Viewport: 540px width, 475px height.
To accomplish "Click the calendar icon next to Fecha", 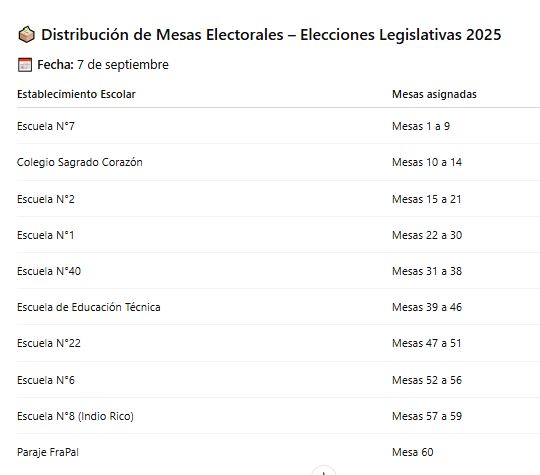I will coord(25,65).
